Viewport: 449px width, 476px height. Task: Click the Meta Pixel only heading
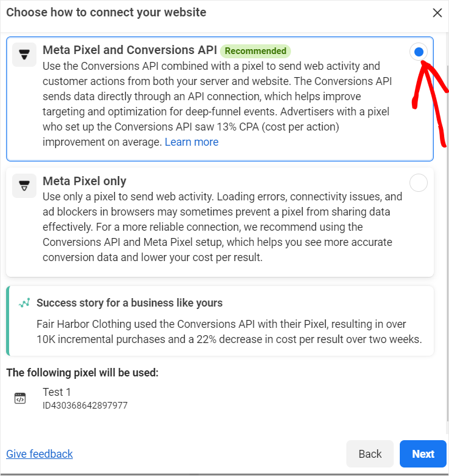pyautogui.click(x=84, y=181)
